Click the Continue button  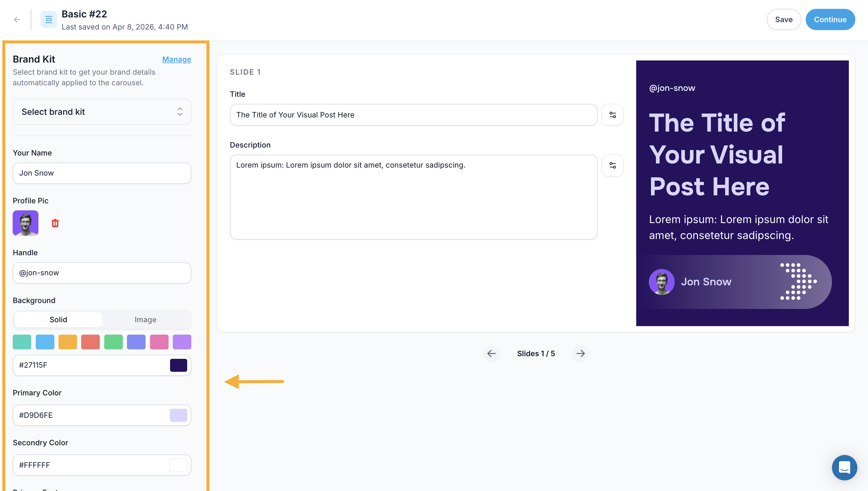(x=830, y=19)
